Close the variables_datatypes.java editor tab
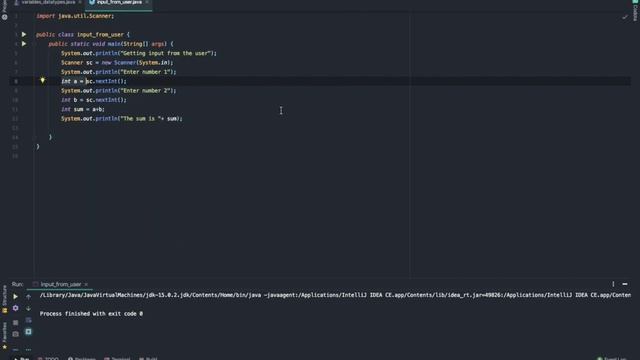Viewport: 640px width, 360px height. [x=80, y=2]
